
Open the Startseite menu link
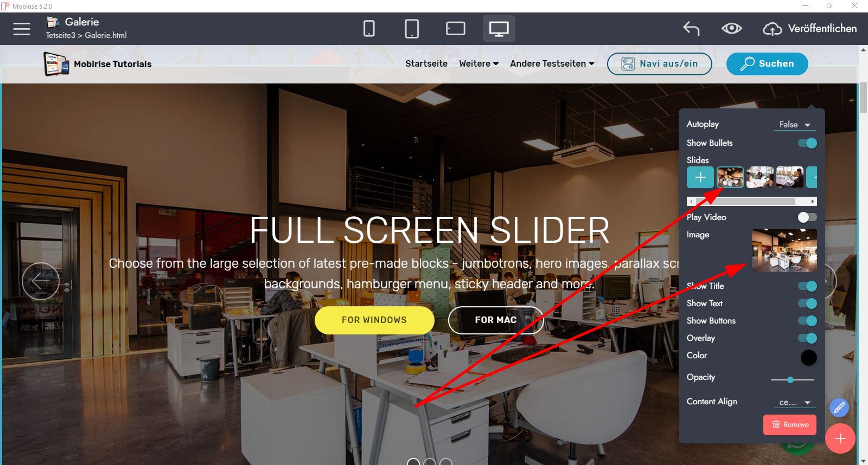pyautogui.click(x=426, y=63)
